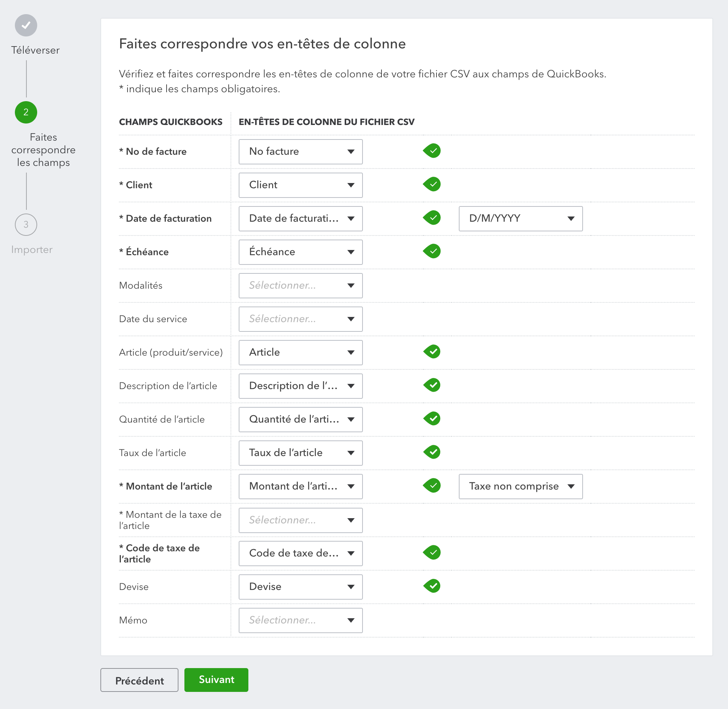Go to step 3 Importer
The height and width of the screenshot is (709, 728).
click(26, 225)
